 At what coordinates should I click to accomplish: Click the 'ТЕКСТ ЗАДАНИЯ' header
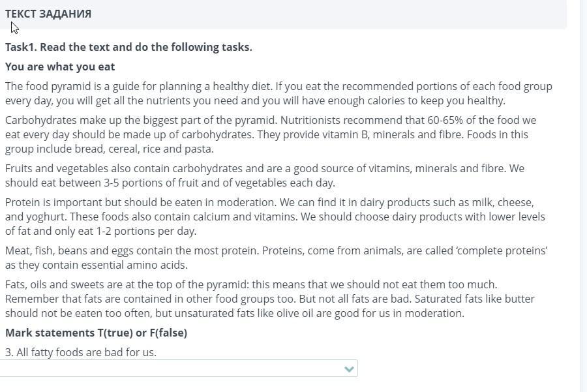point(48,14)
